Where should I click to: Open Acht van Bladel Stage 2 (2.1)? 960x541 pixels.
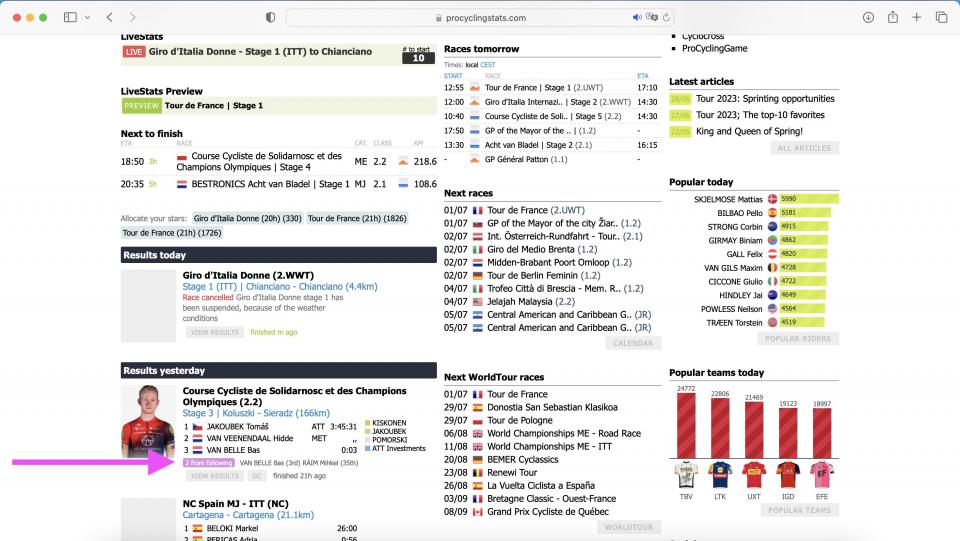pos(538,145)
